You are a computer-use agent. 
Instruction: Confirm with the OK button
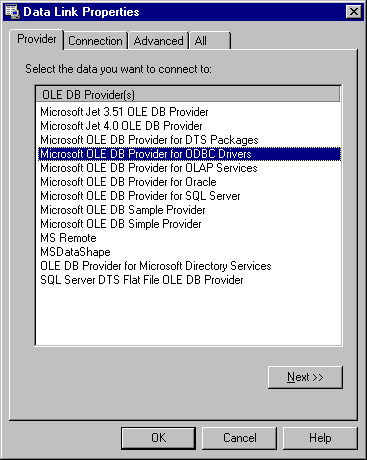pos(158,438)
